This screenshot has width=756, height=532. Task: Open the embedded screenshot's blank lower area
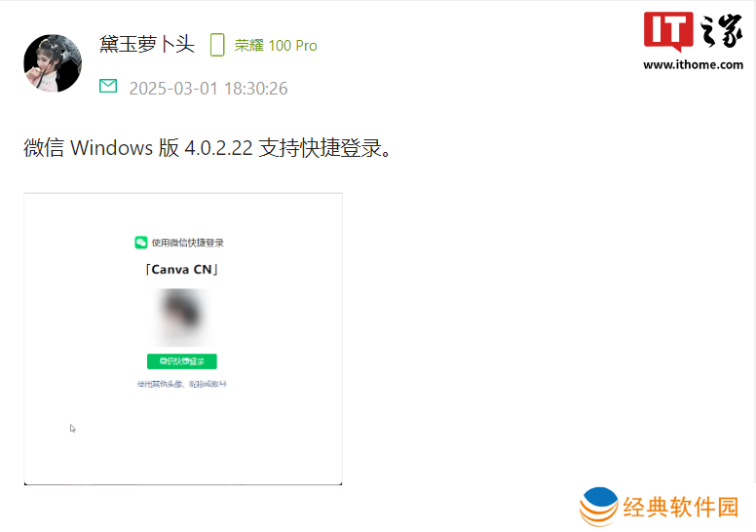coord(183,438)
